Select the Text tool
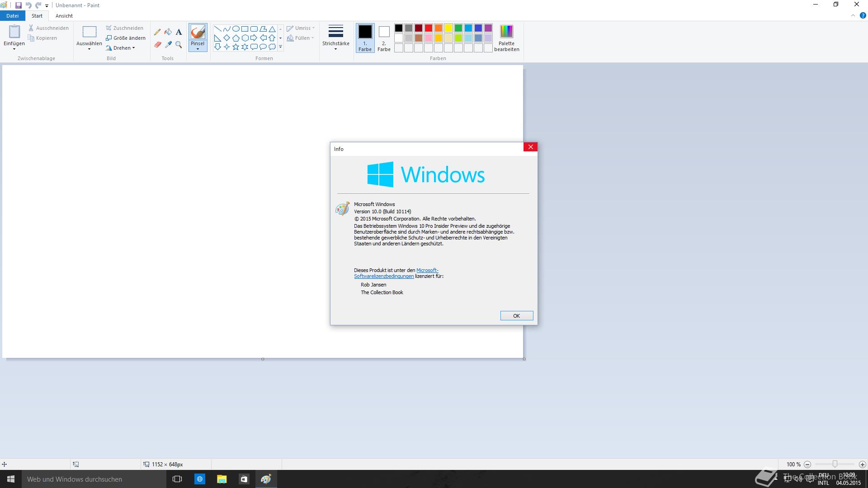Viewport: 868px width, 488px height. coord(179,32)
